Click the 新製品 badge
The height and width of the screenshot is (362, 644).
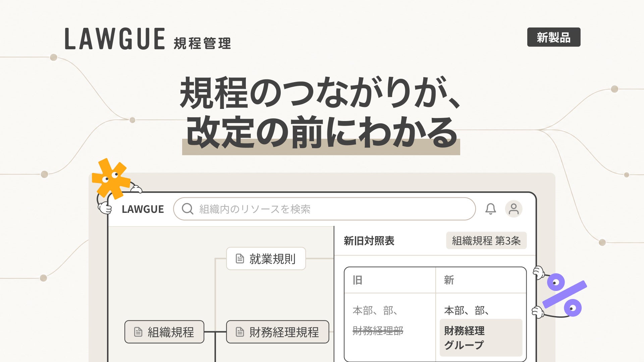click(x=554, y=37)
